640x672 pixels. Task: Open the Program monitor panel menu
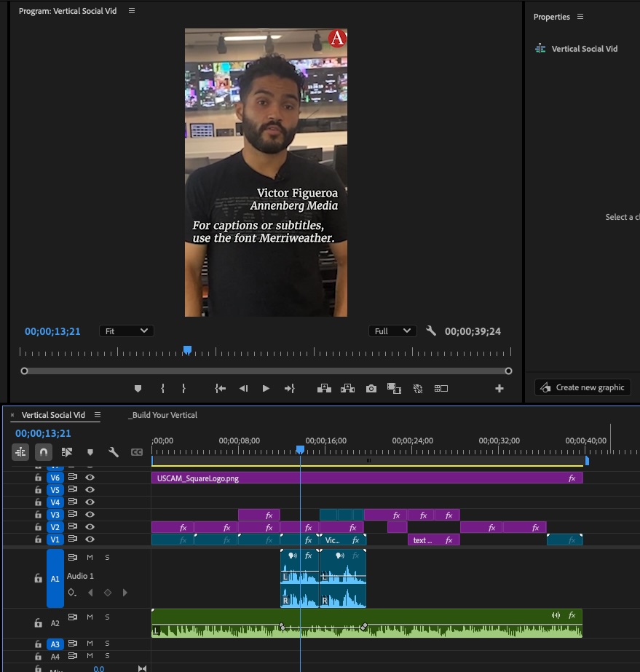132,11
